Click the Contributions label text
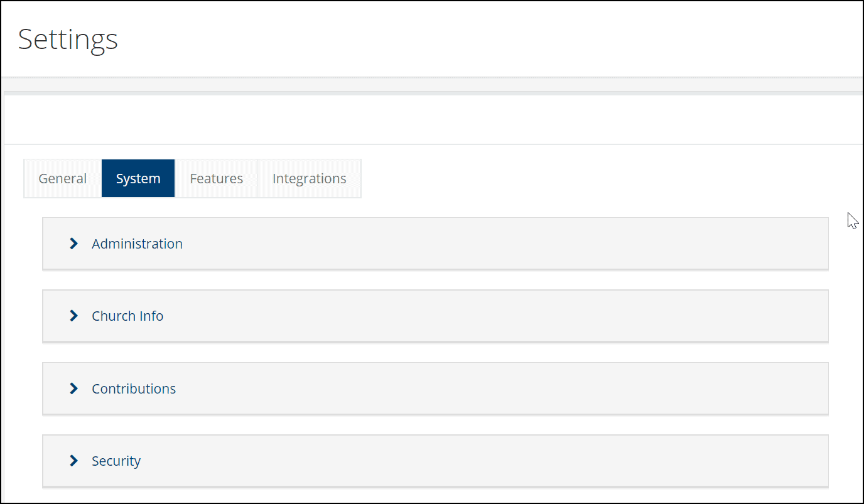864x504 pixels. 134,389
